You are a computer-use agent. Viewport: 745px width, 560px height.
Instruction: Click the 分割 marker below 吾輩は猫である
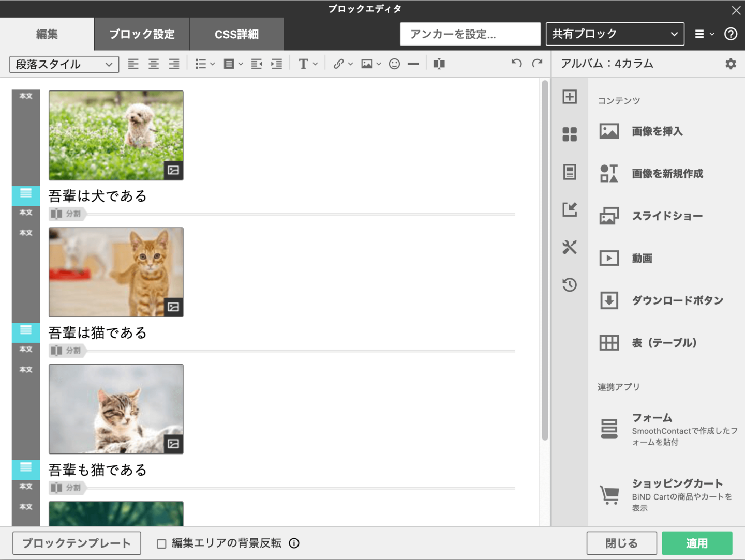(x=67, y=351)
